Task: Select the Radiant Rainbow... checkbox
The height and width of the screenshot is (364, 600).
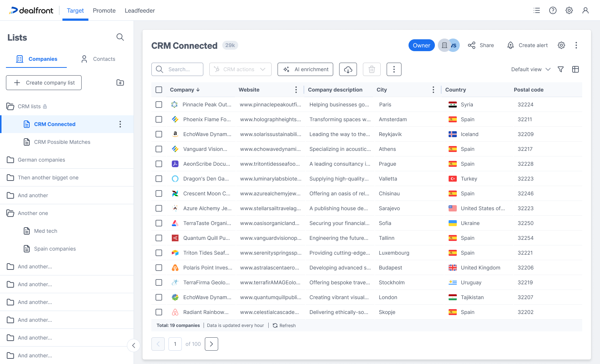Action: 159,312
